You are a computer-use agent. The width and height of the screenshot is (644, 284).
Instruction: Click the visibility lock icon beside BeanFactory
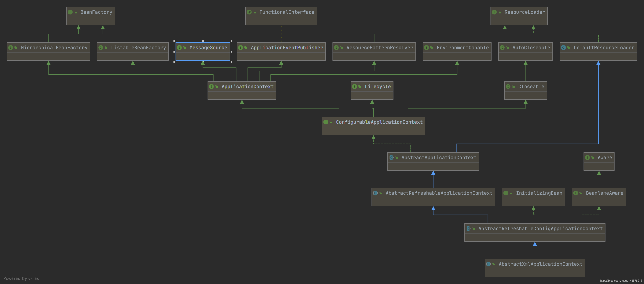tap(75, 12)
